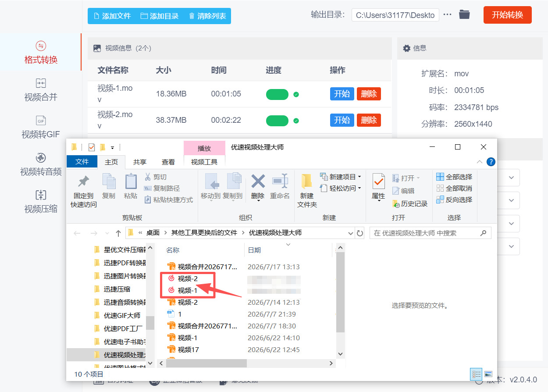Click the refresh button beside address bar
Image resolution: width=548 pixels, height=392 pixels.
[360, 233]
